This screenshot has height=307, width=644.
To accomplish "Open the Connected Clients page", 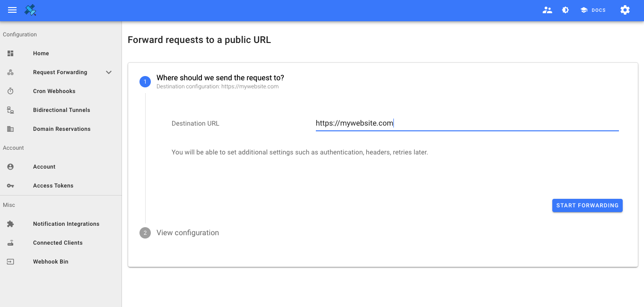I will 10,242.
